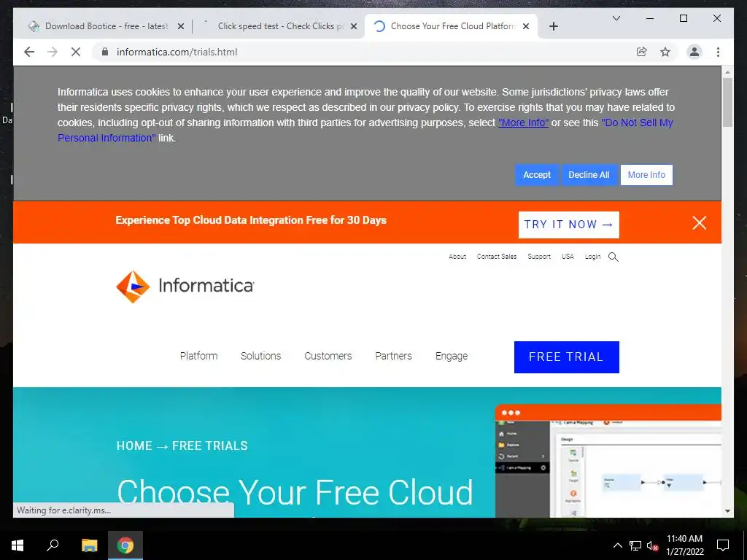Viewport: 747px width, 560px height.
Task: Click the scrollbar up arrow
Action: pyautogui.click(x=727, y=72)
